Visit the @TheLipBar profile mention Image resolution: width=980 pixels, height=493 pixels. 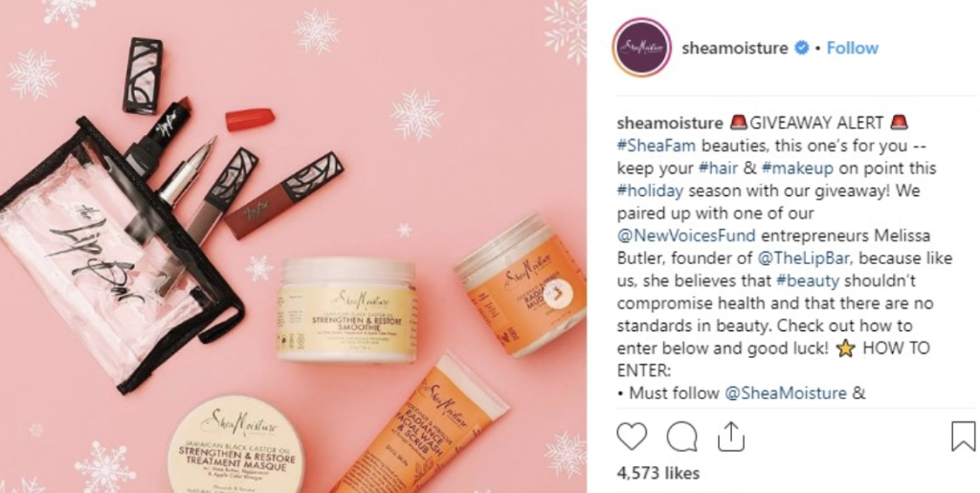(803, 258)
